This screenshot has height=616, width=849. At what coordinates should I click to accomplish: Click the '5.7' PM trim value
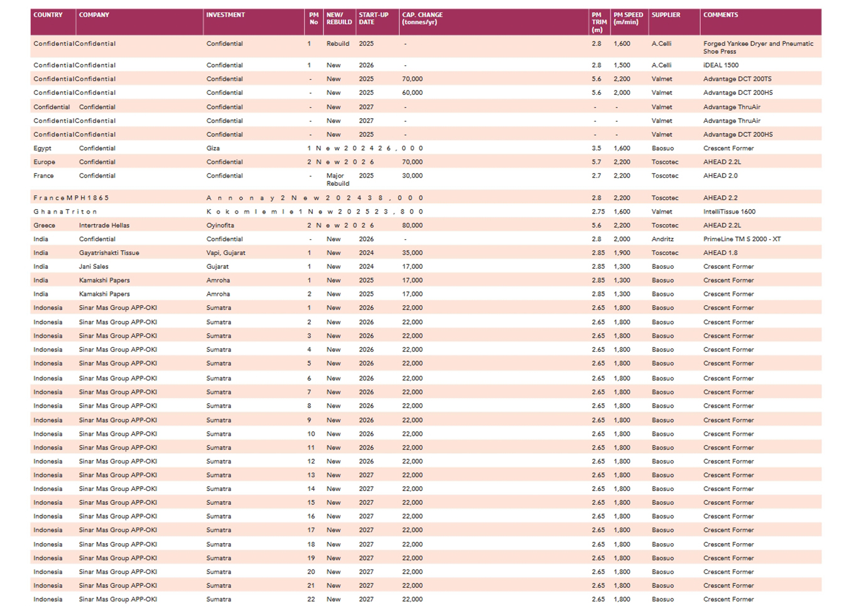tap(597, 162)
